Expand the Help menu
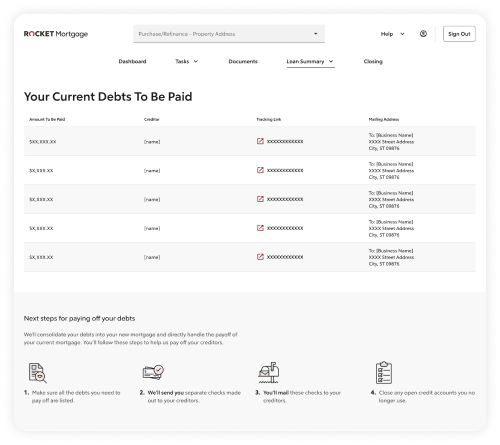500x445 pixels. pos(392,34)
